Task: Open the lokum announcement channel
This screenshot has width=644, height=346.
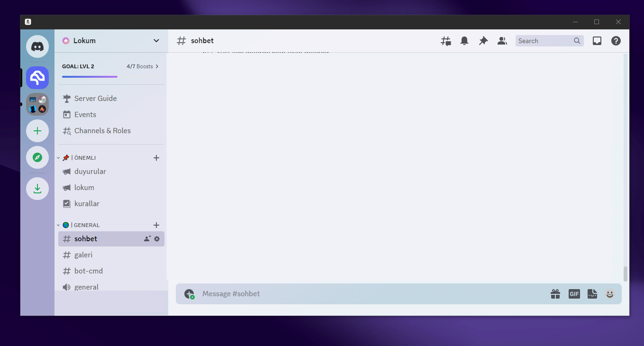Action: 111,188
